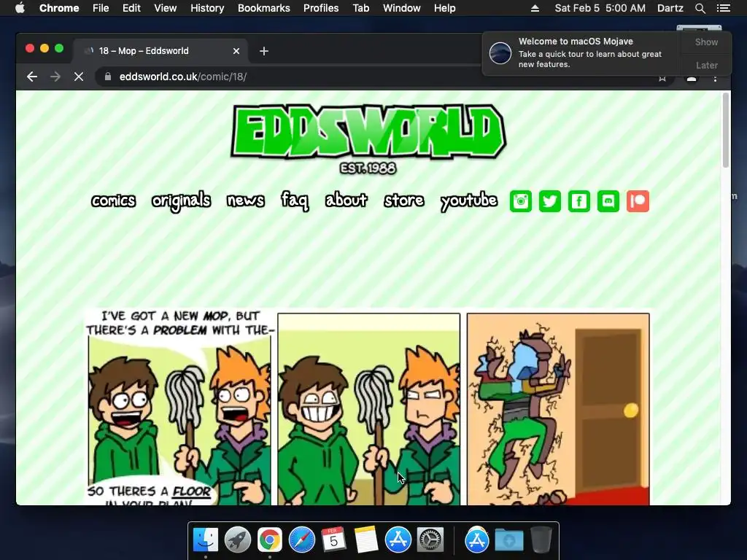747x560 pixels.
Task: Go to the originals page
Action: coord(181,201)
